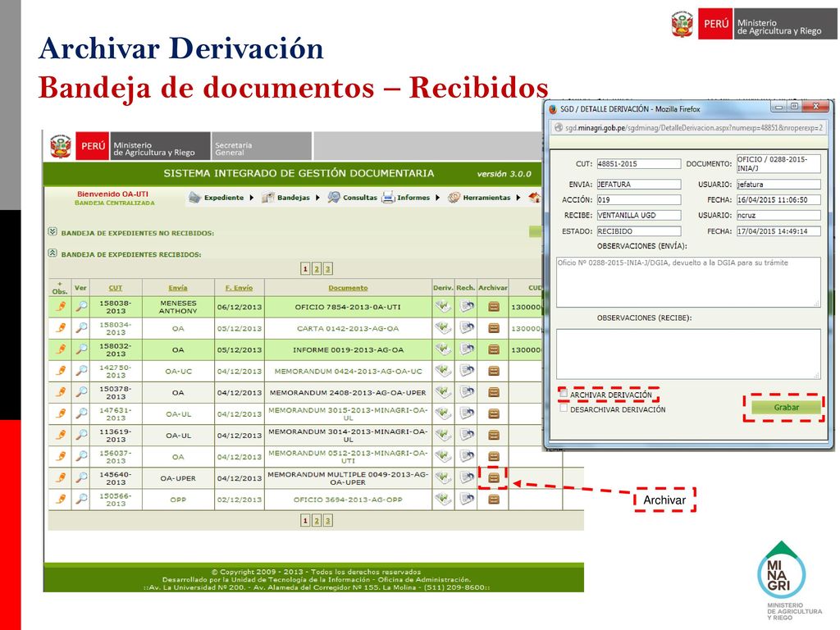
Task: Sort table by Envía column header
Action: [x=178, y=288]
